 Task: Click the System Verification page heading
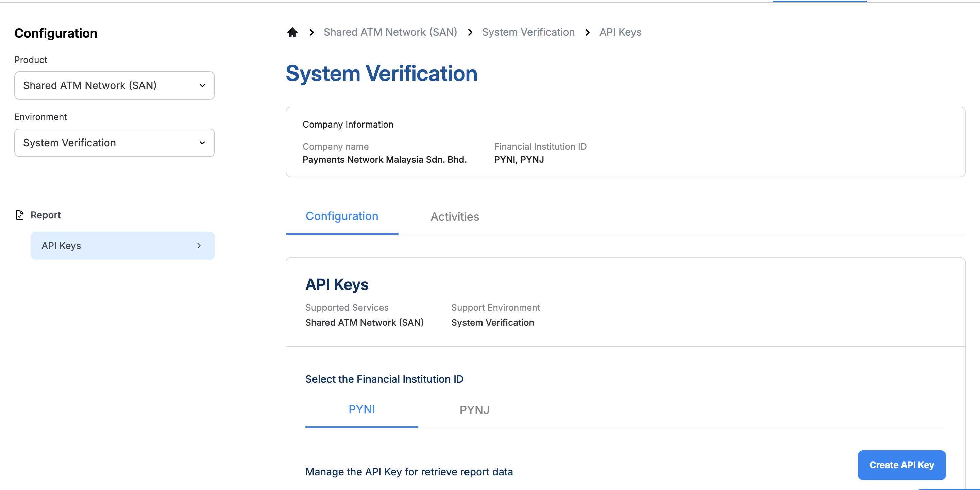coord(381,73)
